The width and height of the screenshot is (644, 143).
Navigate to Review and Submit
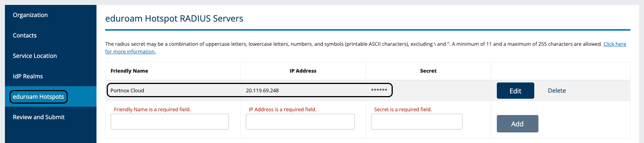coord(39,117)
